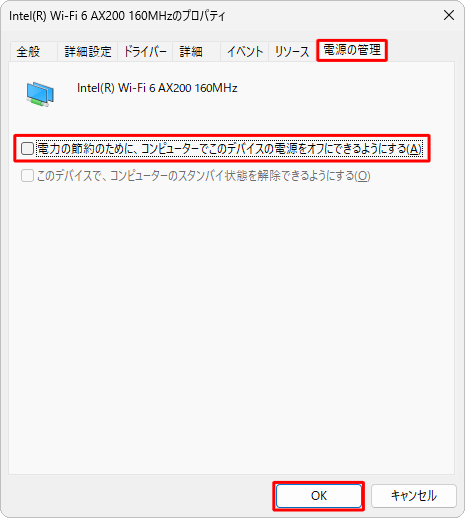Click the このデバイスで standby option label text
Screen dimensions: 465x518
203,176
